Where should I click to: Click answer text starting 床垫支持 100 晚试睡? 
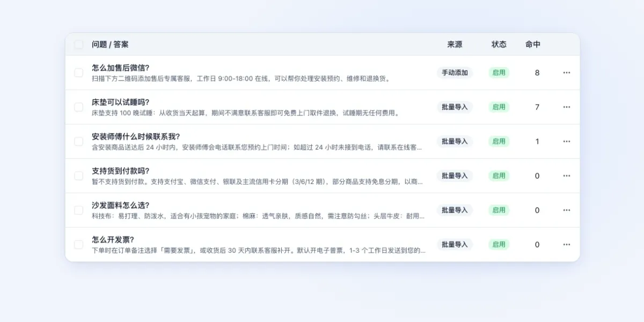(246, 113)
